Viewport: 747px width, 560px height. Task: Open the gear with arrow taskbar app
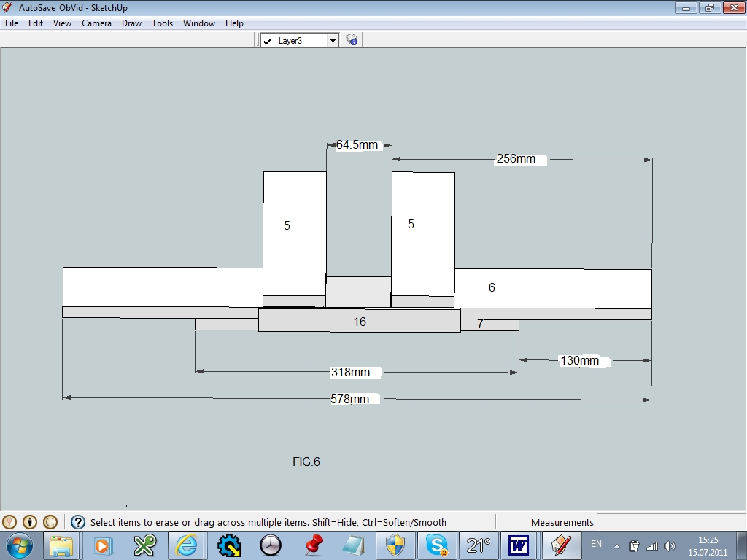[x=229, y=545]
